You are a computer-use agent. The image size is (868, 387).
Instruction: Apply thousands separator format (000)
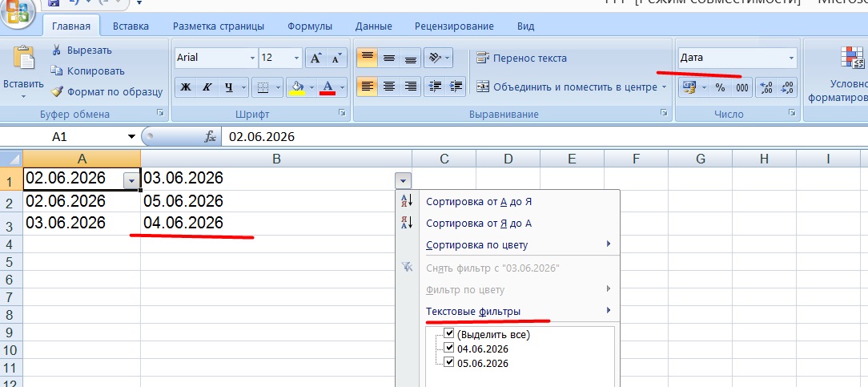point(741,87)
